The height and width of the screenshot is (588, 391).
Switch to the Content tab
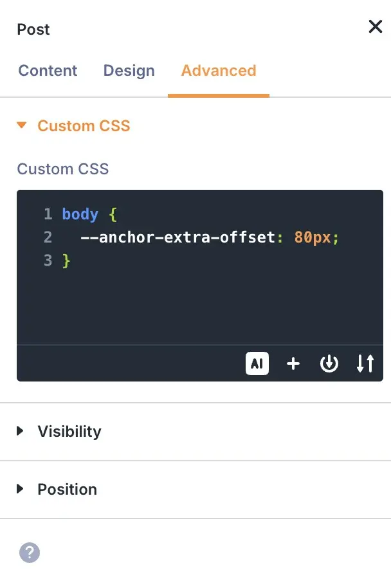(x=48, y=71)
